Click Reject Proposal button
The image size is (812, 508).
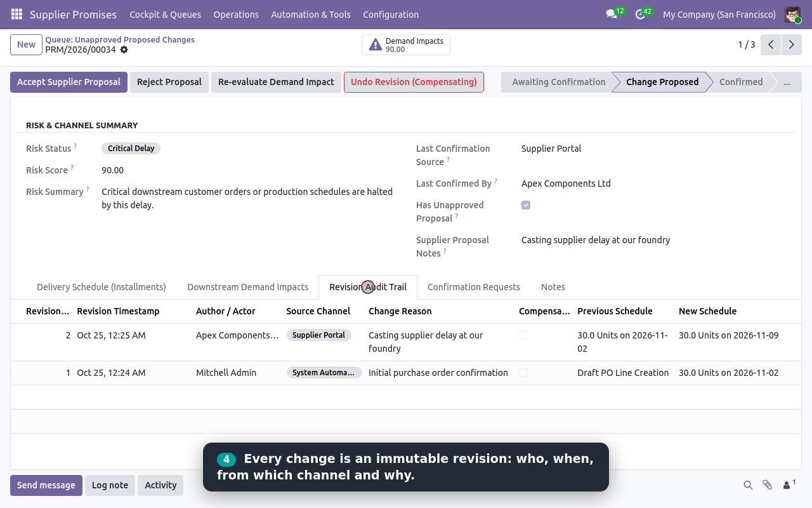point(169,82)
